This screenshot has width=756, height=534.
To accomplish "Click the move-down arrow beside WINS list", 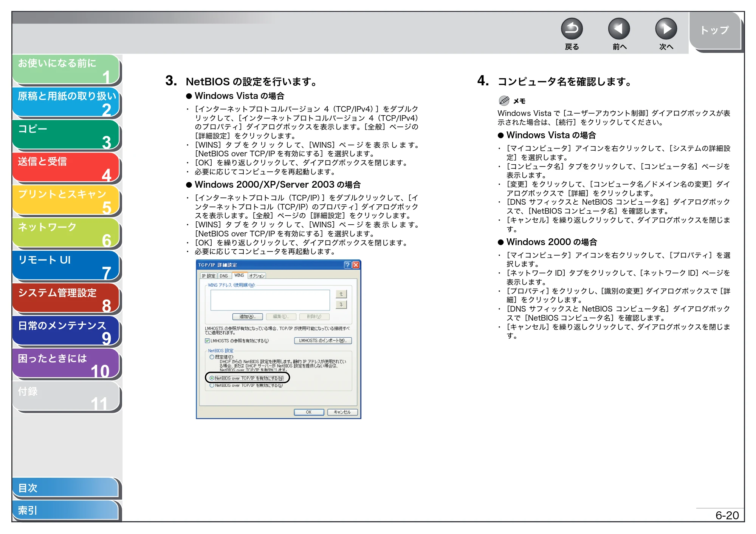I will pos(341,304).
